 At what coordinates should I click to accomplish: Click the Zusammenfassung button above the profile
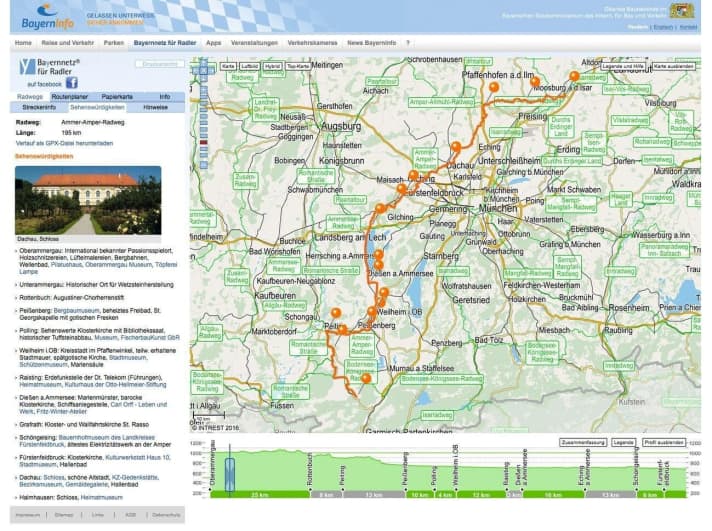pyautogui.click(x=583, y=441)
